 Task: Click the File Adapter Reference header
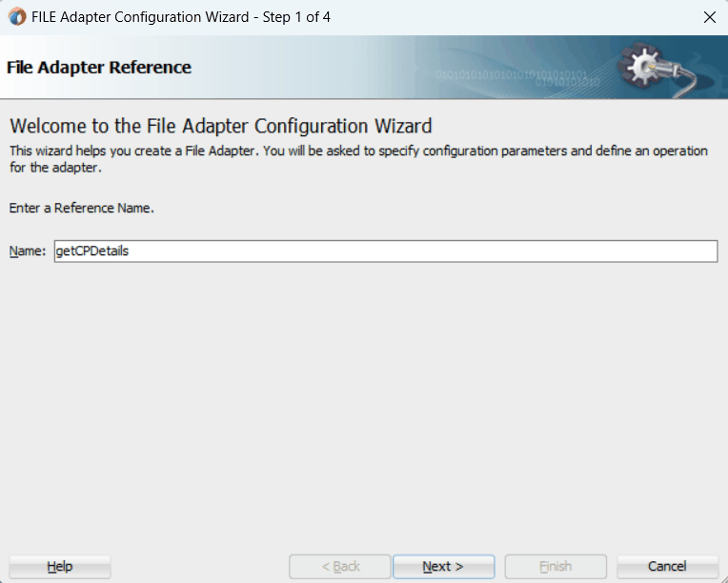pos(99,68)
